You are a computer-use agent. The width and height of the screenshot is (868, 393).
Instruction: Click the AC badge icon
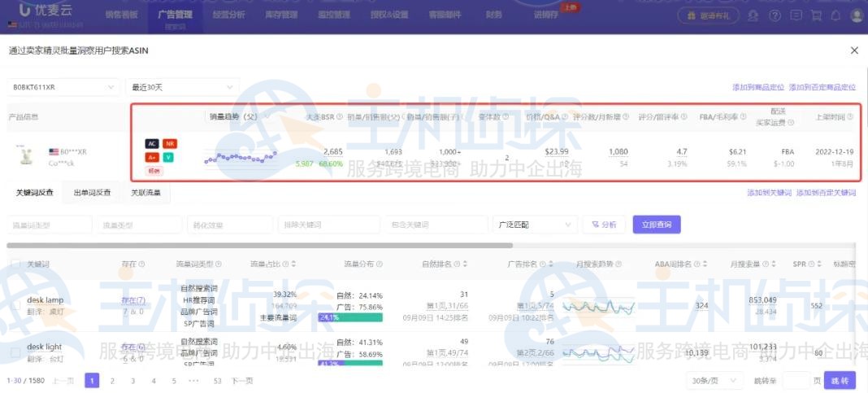(x=152, y=143)
